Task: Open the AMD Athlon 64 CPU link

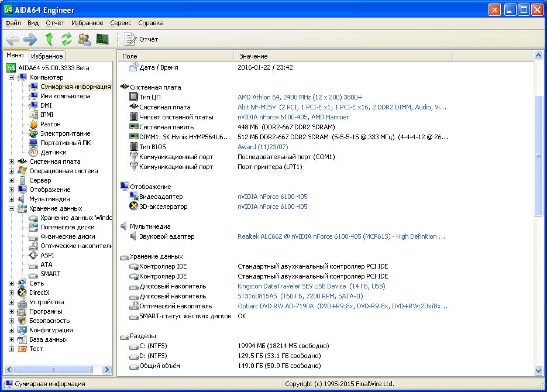Action: tap(300, 97)
